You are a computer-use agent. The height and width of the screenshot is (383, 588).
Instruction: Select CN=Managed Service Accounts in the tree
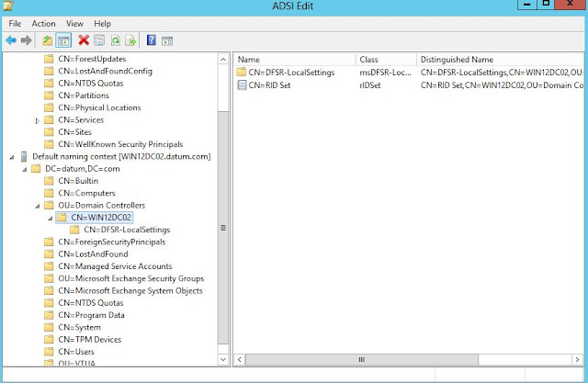pos(115,266)
